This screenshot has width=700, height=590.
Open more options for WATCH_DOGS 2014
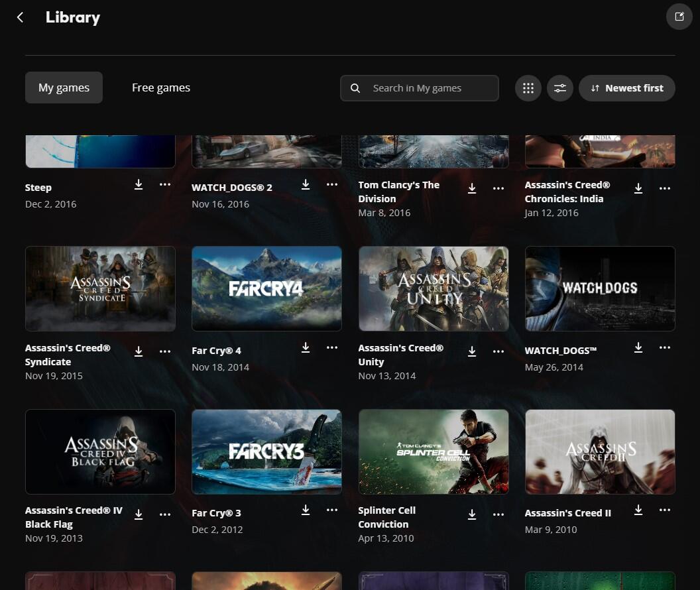[x=665, y=347]
